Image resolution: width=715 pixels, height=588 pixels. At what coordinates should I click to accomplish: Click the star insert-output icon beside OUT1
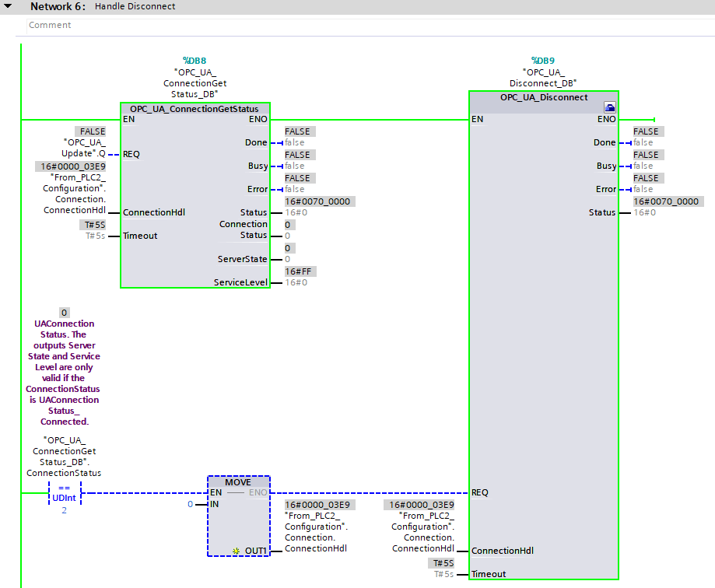pyautogui.click(x=236, y=551)
